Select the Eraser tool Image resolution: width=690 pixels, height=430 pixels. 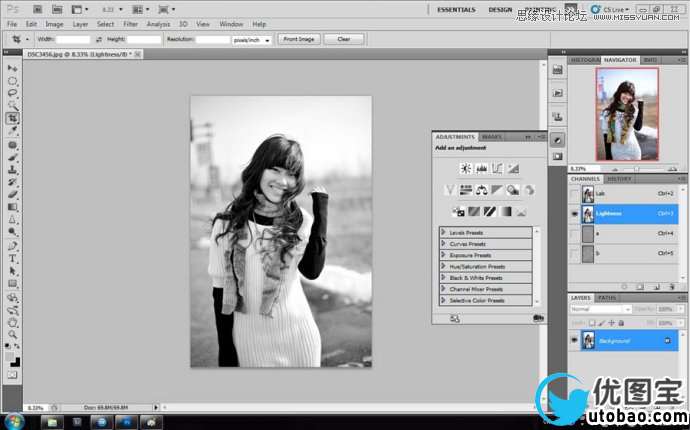(12, 195)
